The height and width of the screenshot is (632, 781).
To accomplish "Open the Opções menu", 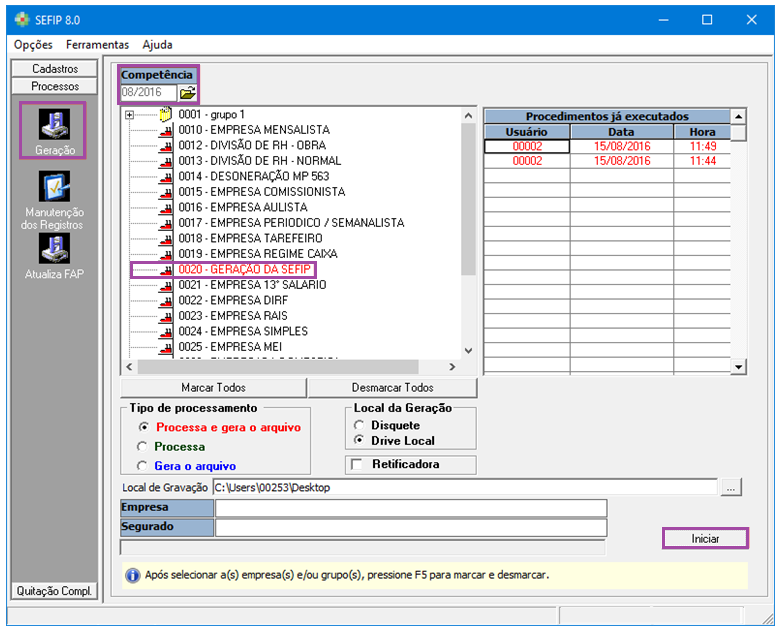I will (x=33, y=45).
